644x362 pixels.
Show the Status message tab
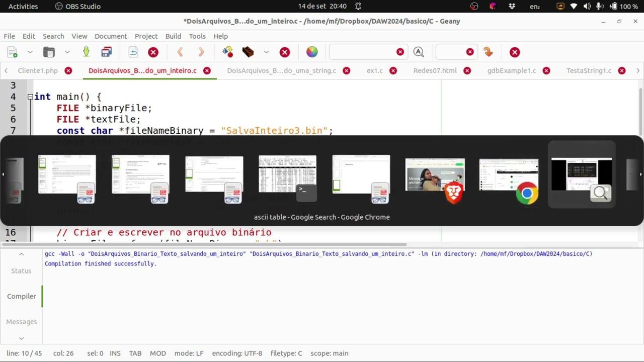(21, 270)
